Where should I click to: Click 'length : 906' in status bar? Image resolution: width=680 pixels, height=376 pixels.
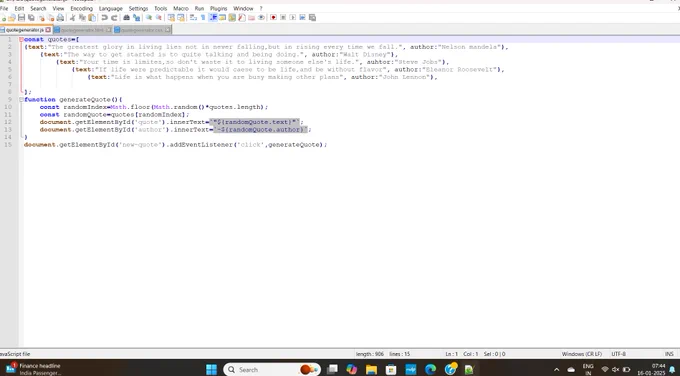pos(370,354)
